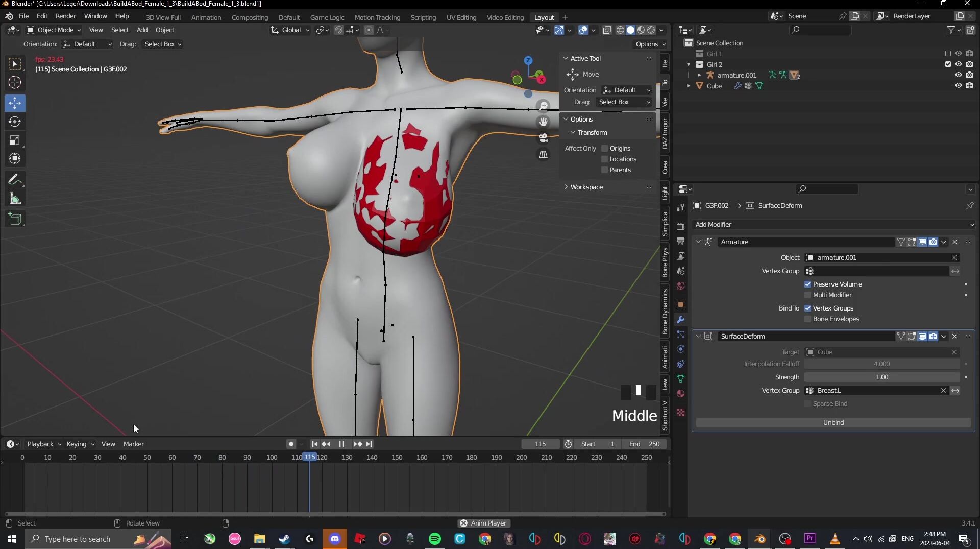Pause the animation playback
The width and height of the screenshot is (980, 549).
click(x=341, y=444)
